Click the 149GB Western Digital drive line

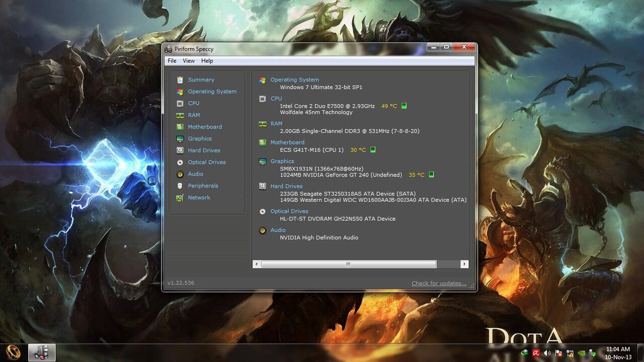click(373, 200)
